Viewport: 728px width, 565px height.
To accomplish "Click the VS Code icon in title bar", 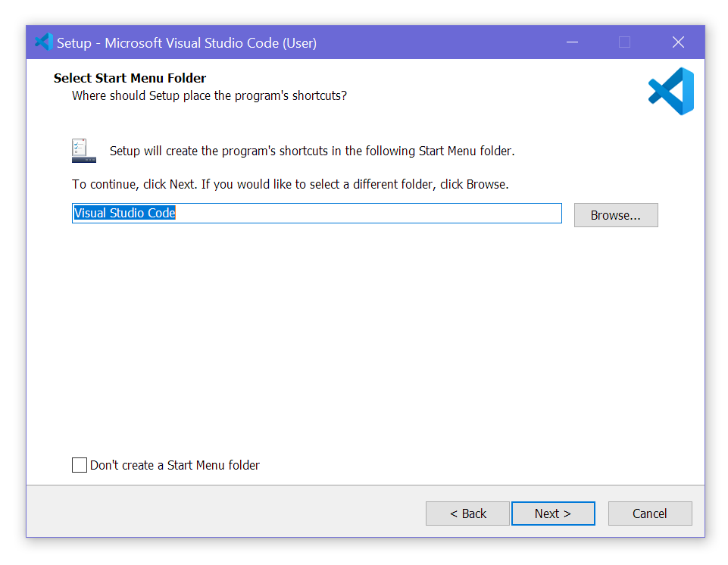I will 44,42.
